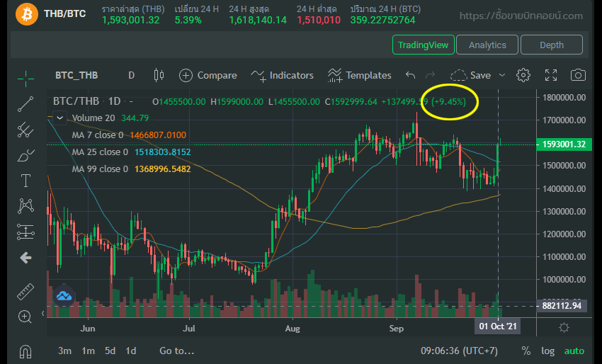
Task: Click the BTC_THB symbol name
Action: coord(76,75)
